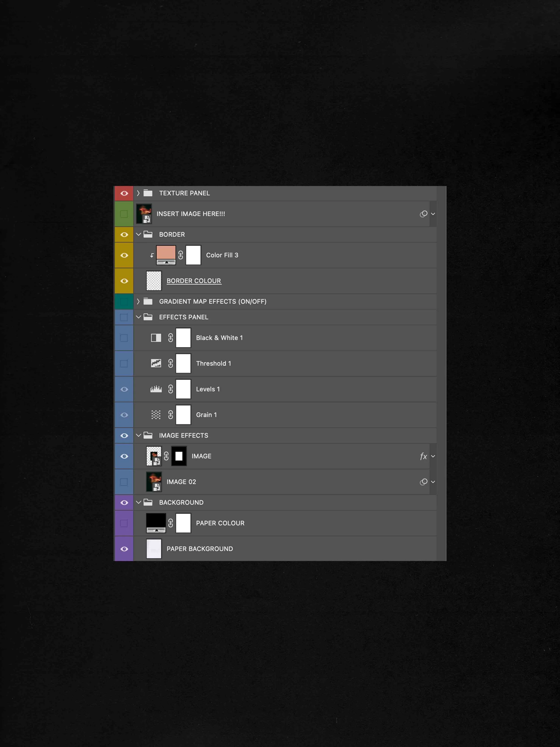Hide the BORDER COLOUR layer
560x747 pixels.
click(x=124, y=281)
